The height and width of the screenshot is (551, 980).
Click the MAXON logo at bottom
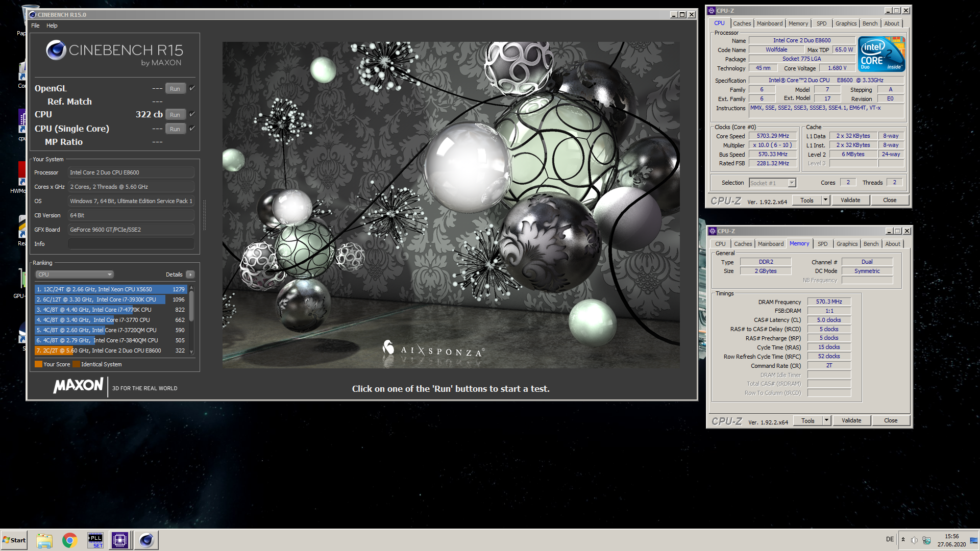(79, 386)
